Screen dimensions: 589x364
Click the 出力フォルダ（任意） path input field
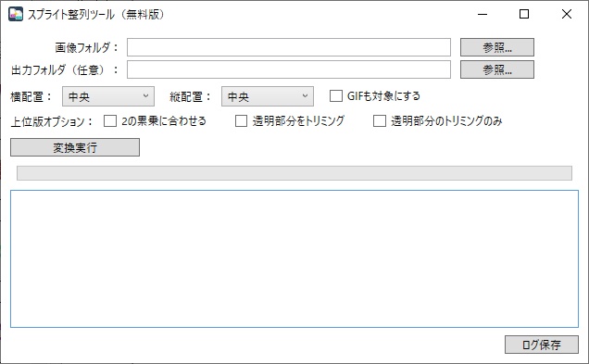click(289, 69)
